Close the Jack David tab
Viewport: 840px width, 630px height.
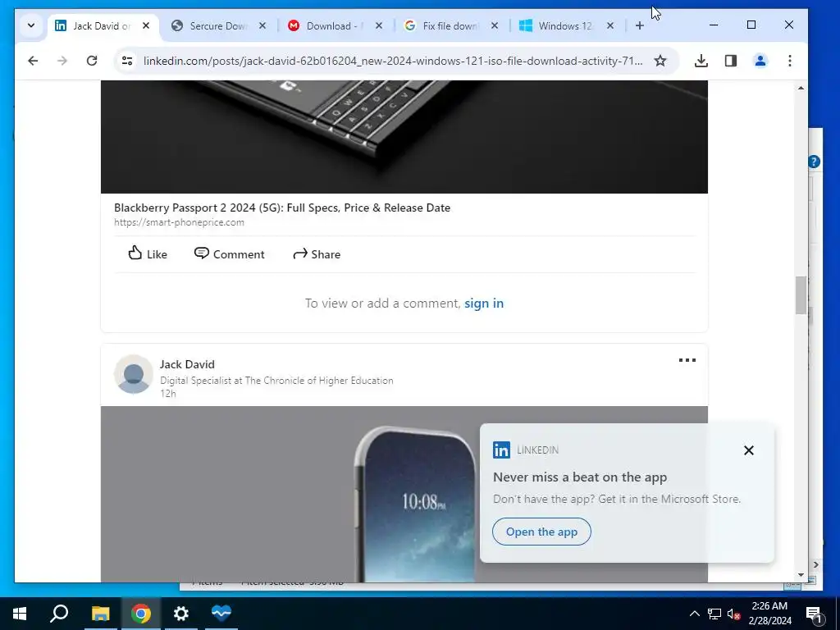point(146,25)
